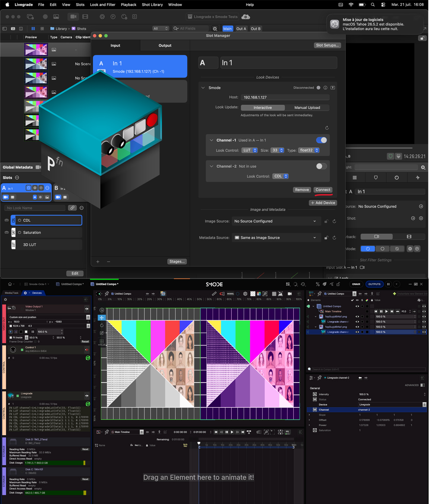Open Control Center in macOS menu bar
Image resolution: width=429 pixels, height=504 pixels.
click(x=383, y=5)
